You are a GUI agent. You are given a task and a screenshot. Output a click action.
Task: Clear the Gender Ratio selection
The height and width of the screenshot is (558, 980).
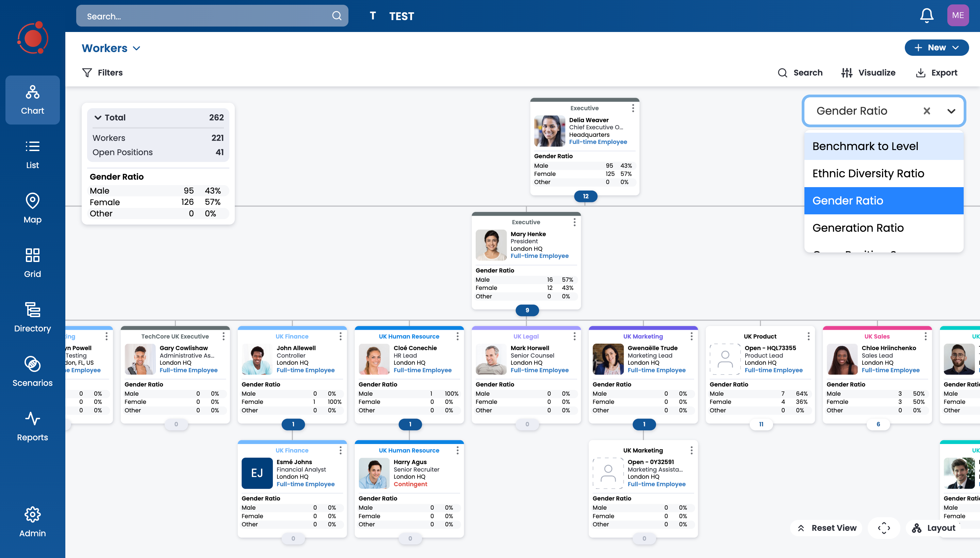coord(926,111)
